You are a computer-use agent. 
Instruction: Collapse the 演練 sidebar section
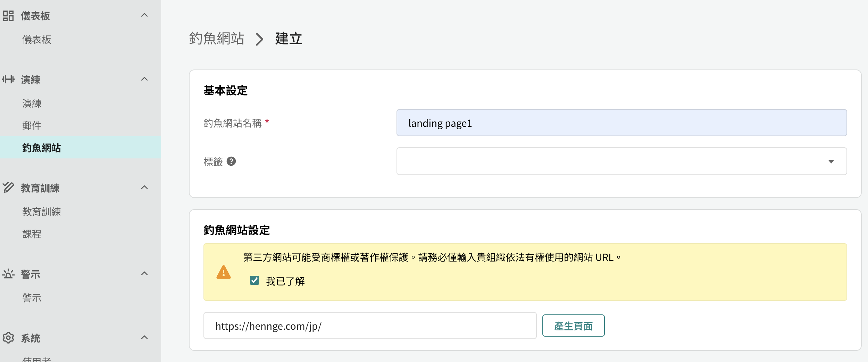[x=144, y=79]
